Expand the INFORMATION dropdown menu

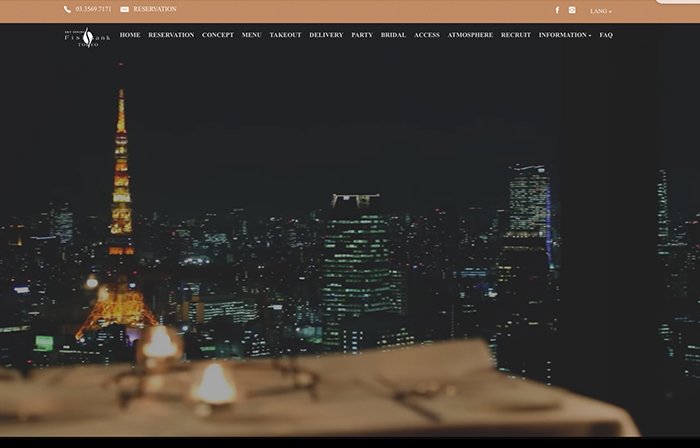pyautogui.click(x=564, y=35)
